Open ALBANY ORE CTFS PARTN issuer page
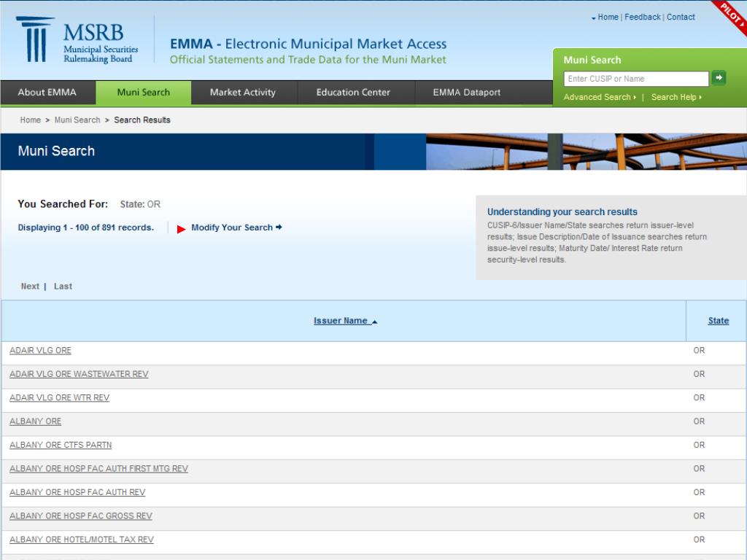 pyautogui.click(x=61, y=445)
